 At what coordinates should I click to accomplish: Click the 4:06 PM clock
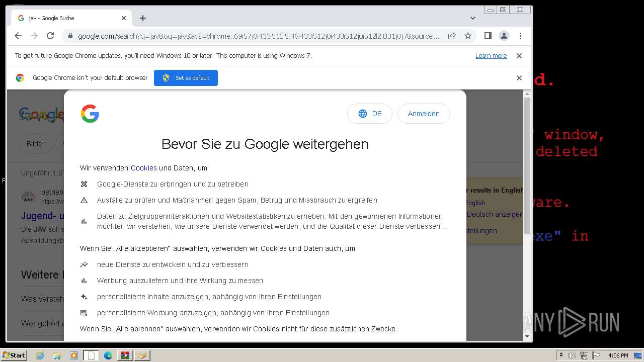pos(618,355)
